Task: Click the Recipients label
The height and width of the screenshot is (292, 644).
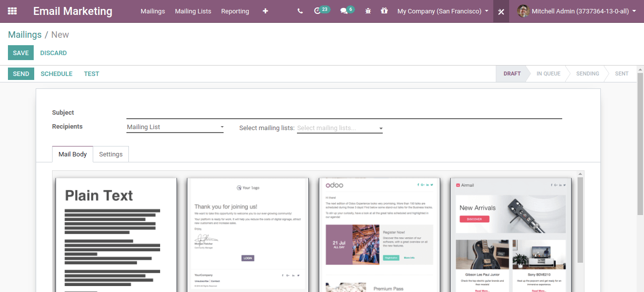Action: [67, 127]
